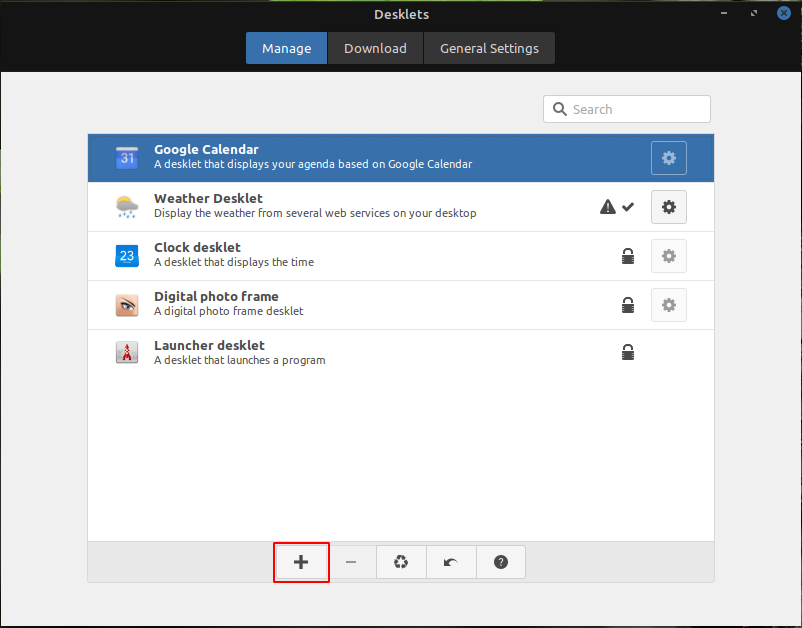Viewport: 802px width, 628px height.
Task: Select the Clock desklet row title
Action: click(197, 248)
